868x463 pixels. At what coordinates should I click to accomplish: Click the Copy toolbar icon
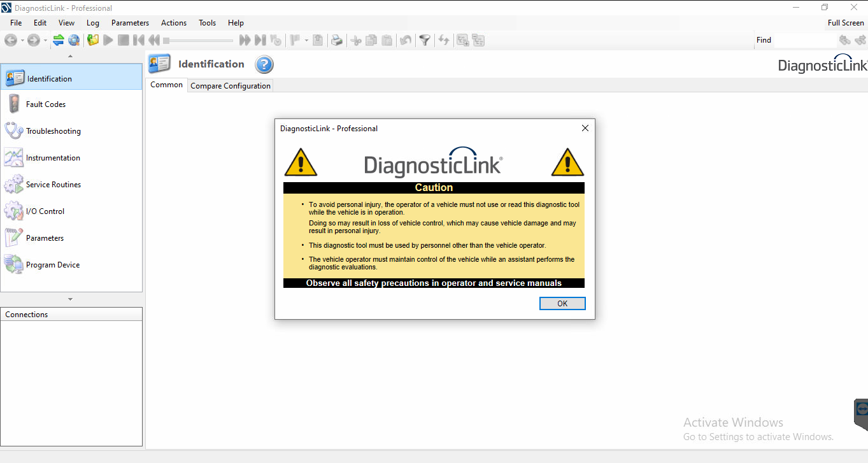371,40
